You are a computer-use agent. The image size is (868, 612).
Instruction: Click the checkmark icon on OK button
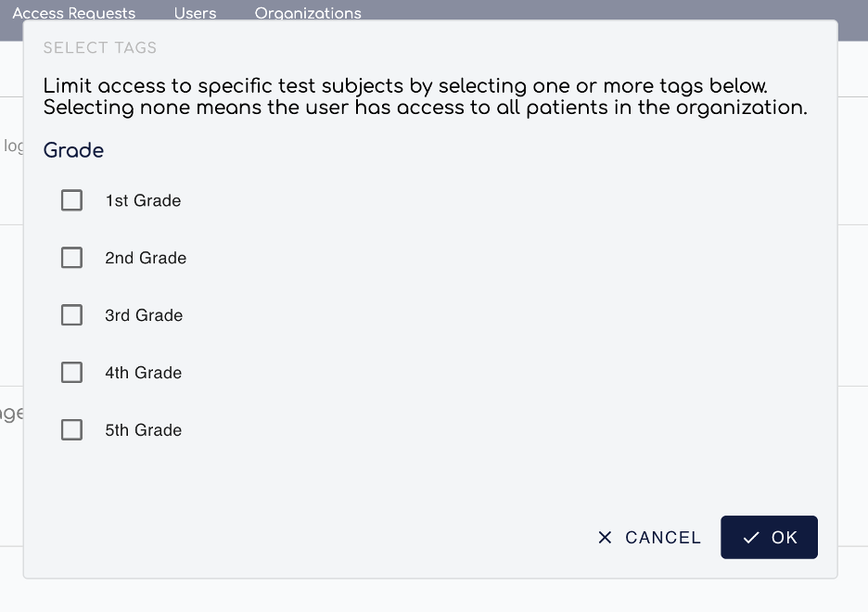click(751, 538)
